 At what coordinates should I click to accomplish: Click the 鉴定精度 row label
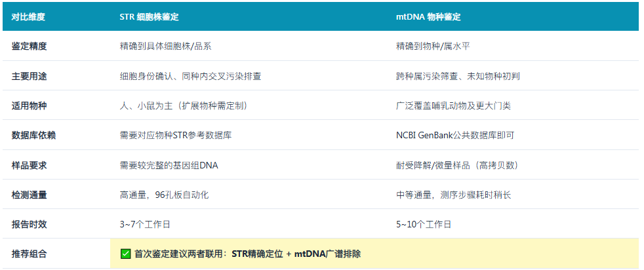point(29,47)
